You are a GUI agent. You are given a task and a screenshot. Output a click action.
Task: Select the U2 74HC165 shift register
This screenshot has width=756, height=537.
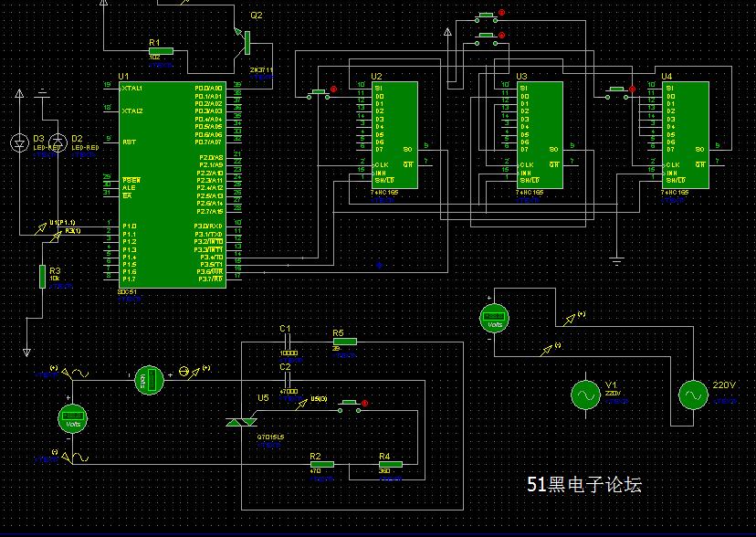(394, 135)
